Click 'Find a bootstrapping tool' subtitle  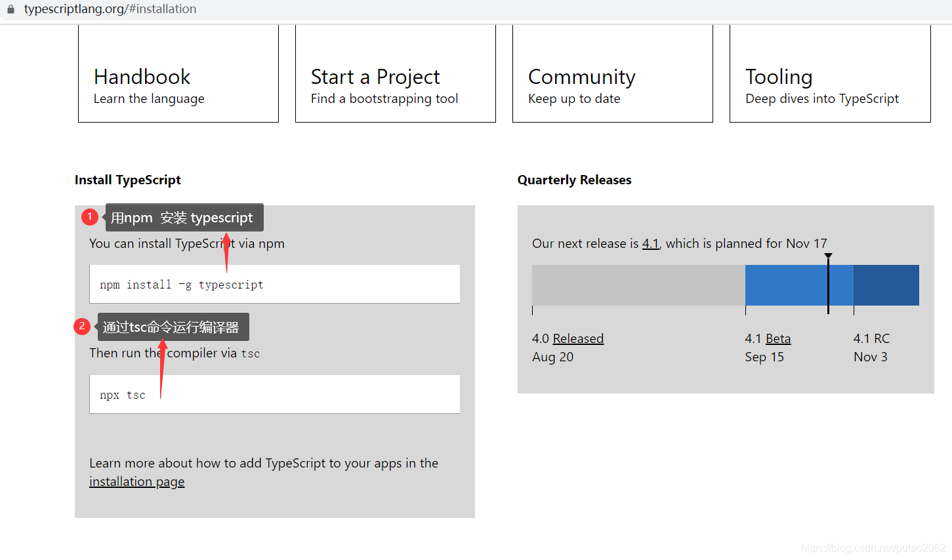pos(384,98)
